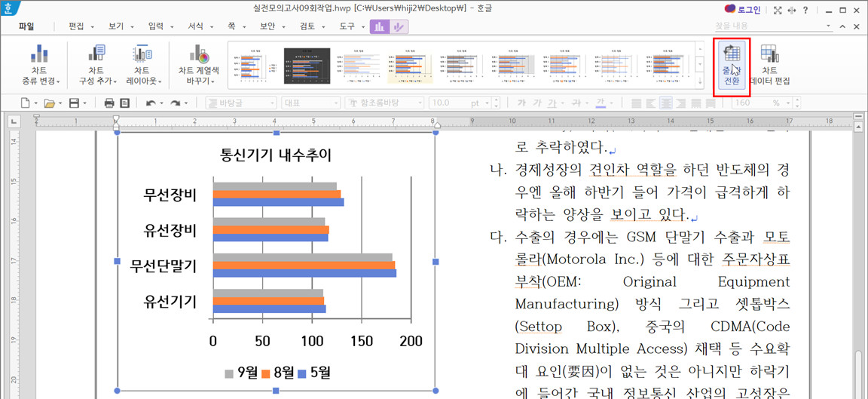
Task: Toggle center alignment
Action: [666, 103]
